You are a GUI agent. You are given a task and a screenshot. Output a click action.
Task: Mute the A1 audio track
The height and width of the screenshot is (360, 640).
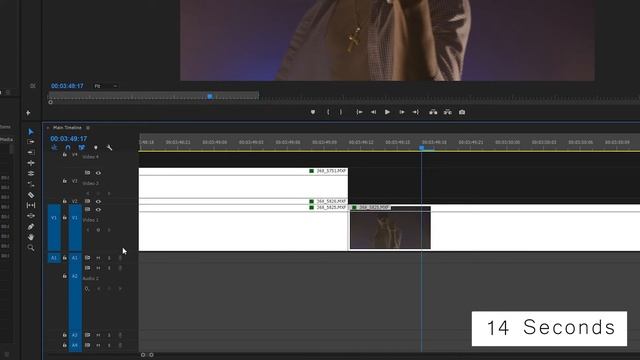coord(98,258)
